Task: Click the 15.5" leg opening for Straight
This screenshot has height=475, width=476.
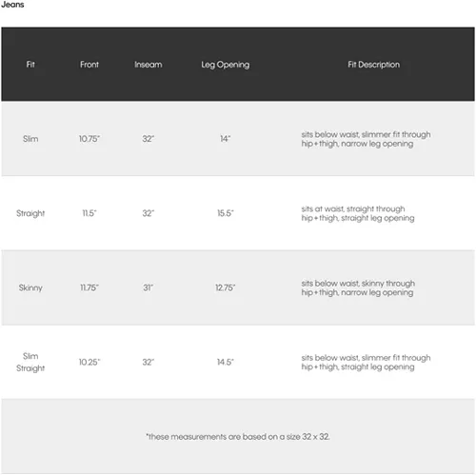Action: click(226, 213)
